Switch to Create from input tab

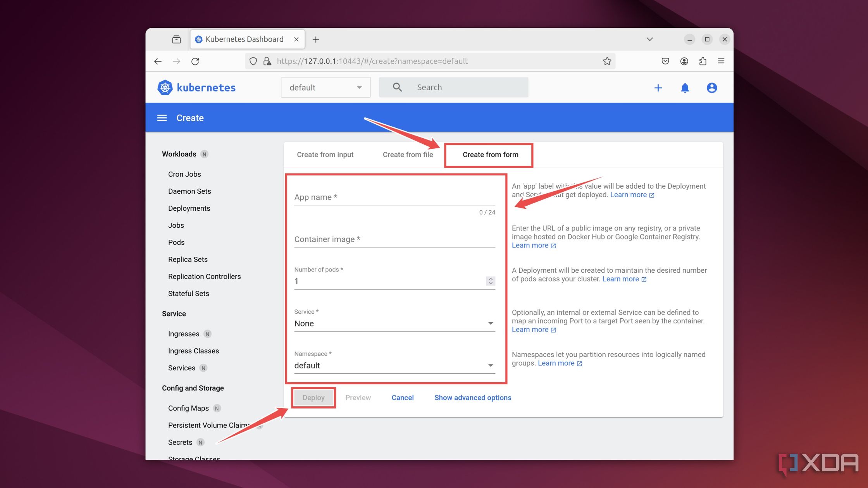[x=325, y=154]
